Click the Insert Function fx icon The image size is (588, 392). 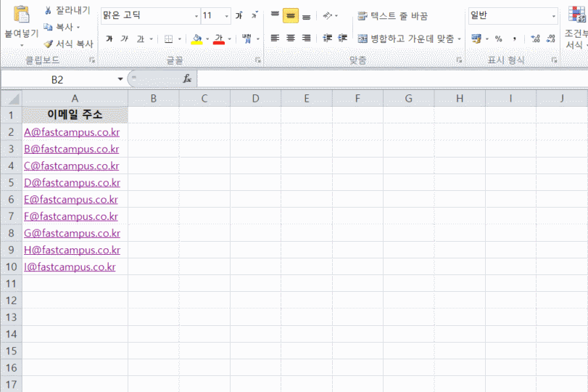point(187,79)
